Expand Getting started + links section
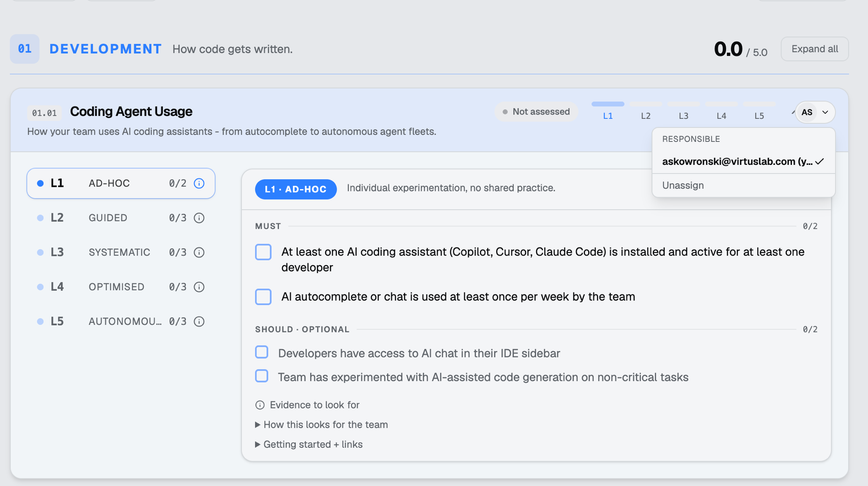This screenshot has width=868, height=486. (x=309, y=444)
